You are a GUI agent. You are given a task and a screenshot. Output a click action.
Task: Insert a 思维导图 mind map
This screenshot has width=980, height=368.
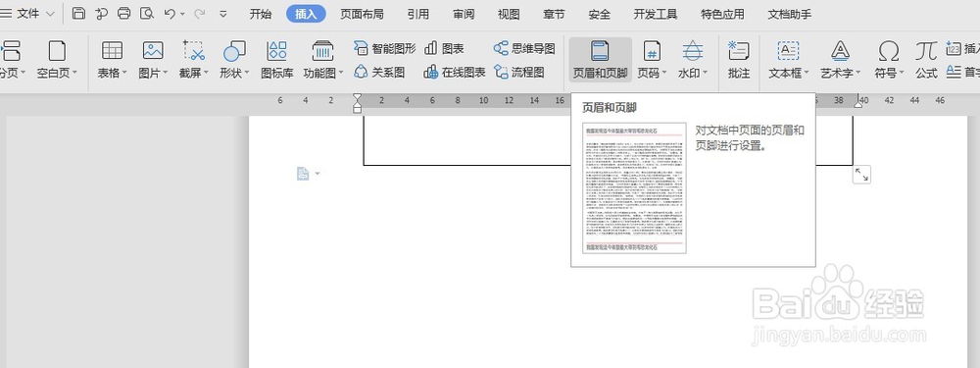tap(523, 49)
